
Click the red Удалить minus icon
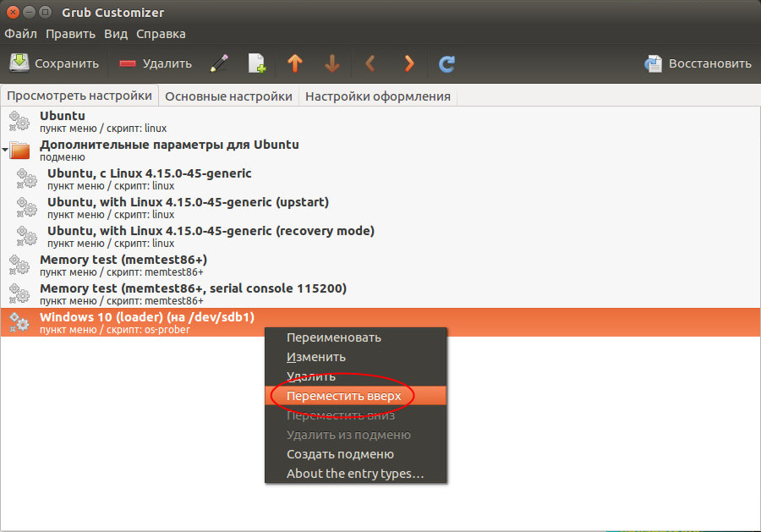[128, 63]
